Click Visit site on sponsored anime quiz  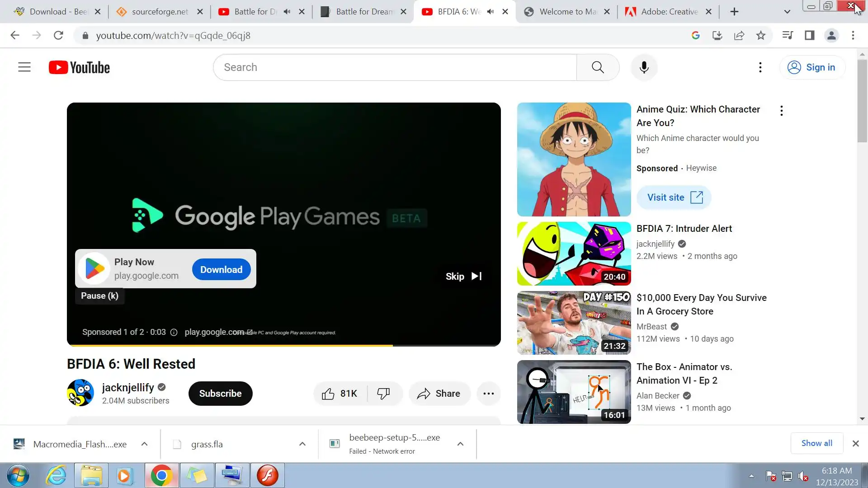[x=674, y=197]
